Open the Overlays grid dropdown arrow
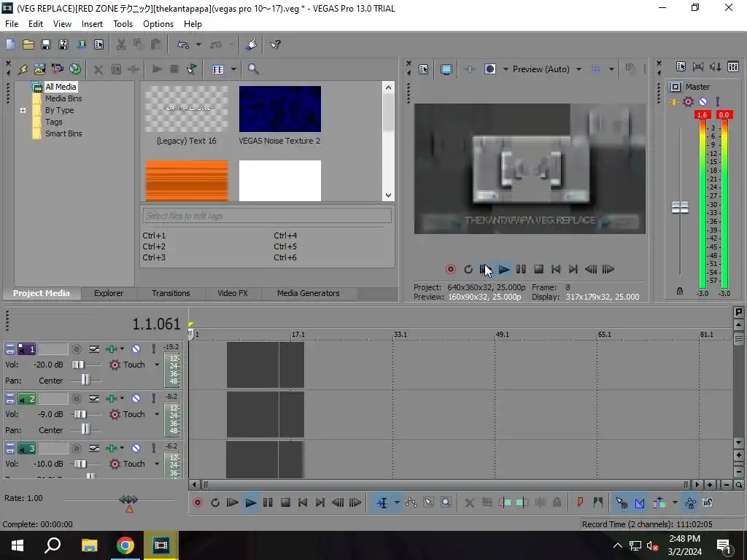This screenshot has width=747, height=560. tap(611, 69)
